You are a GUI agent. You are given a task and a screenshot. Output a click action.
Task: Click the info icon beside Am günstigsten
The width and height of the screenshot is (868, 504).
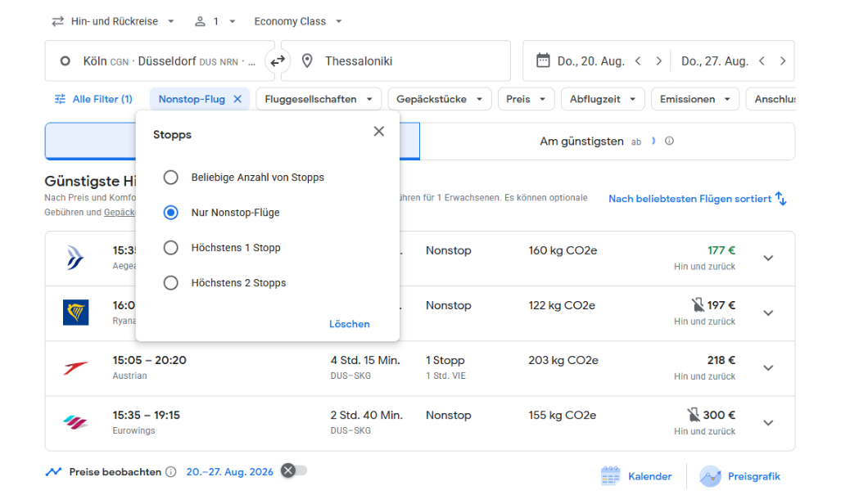(669, 142)
